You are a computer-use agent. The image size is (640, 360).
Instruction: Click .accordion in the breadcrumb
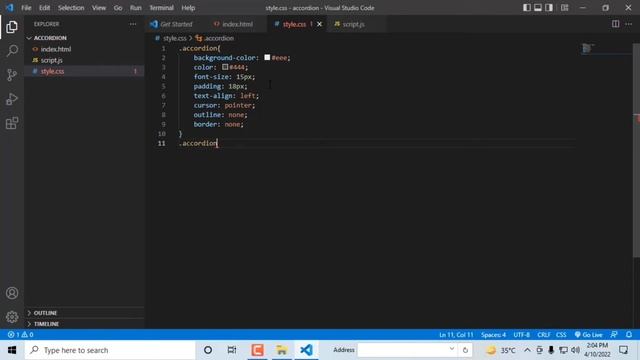pyautogui.click(x=219, y=38)
